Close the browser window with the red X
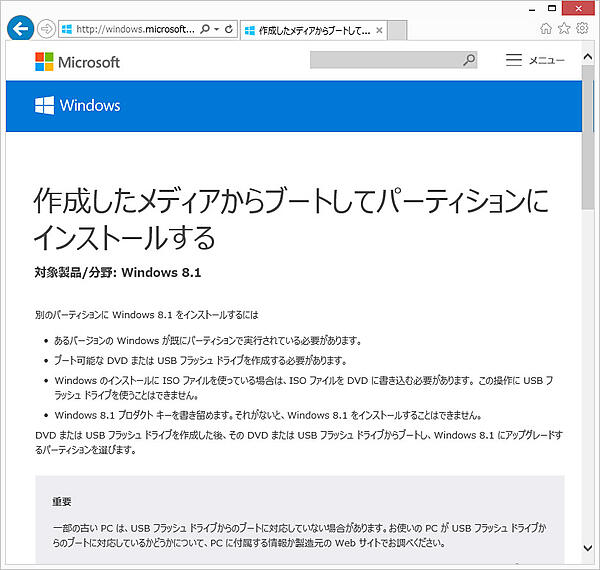Viewport: 600px width, 570px height. click(578, 8)
